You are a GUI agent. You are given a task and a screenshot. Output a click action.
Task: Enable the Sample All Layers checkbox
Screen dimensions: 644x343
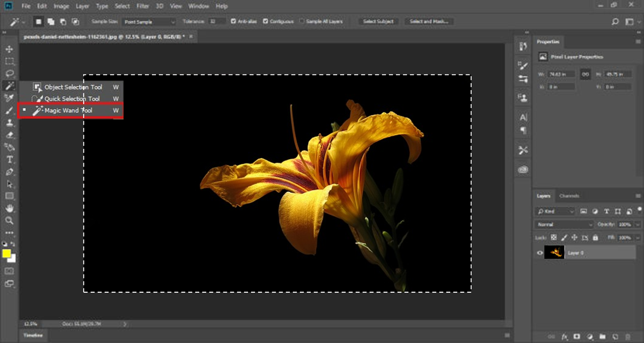pos(302,22)
